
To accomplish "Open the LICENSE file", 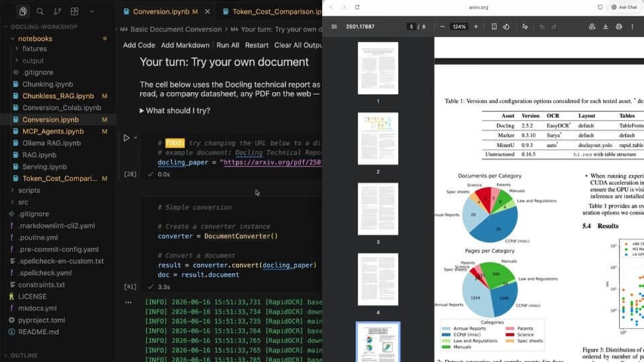I will [32, 296].
